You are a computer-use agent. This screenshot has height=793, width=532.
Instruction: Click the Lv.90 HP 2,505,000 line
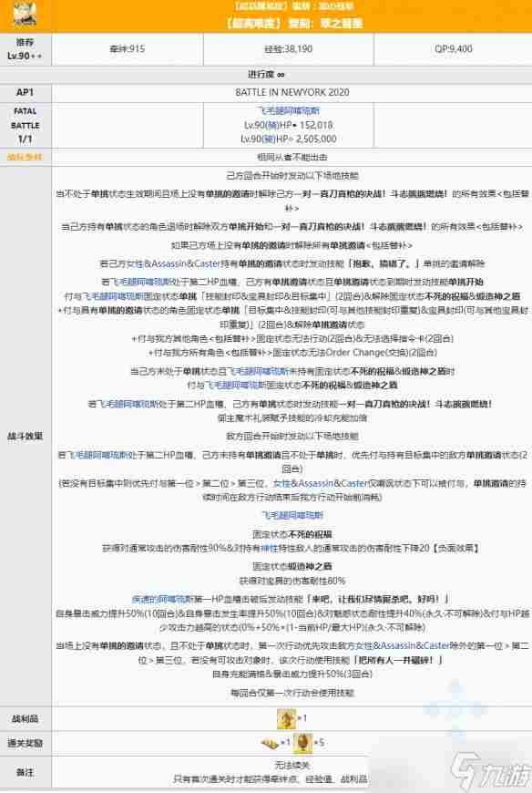click(289, 139)
